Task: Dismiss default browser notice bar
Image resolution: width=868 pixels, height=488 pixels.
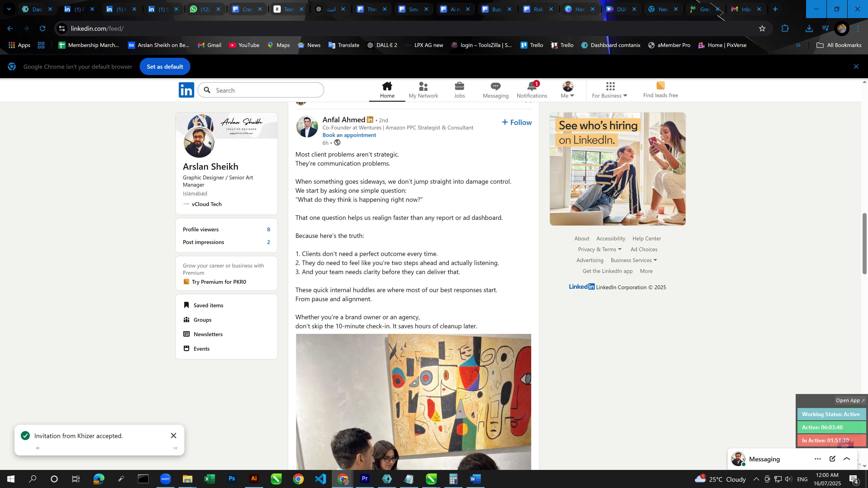Action: coord(856,67)
